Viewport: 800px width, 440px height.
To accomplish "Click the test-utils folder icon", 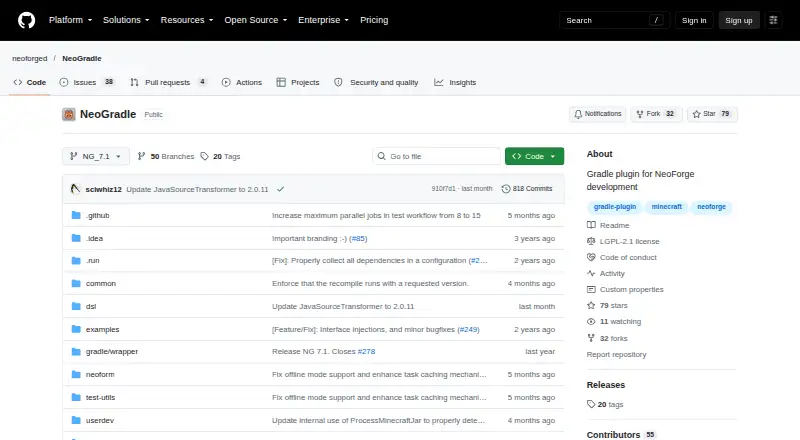I will coord(76,397).
